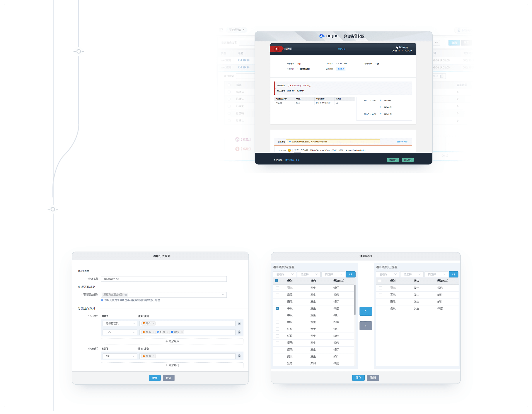Click the trash icon on the 三石 user row
532x414 pixels.
click(239, 332)
